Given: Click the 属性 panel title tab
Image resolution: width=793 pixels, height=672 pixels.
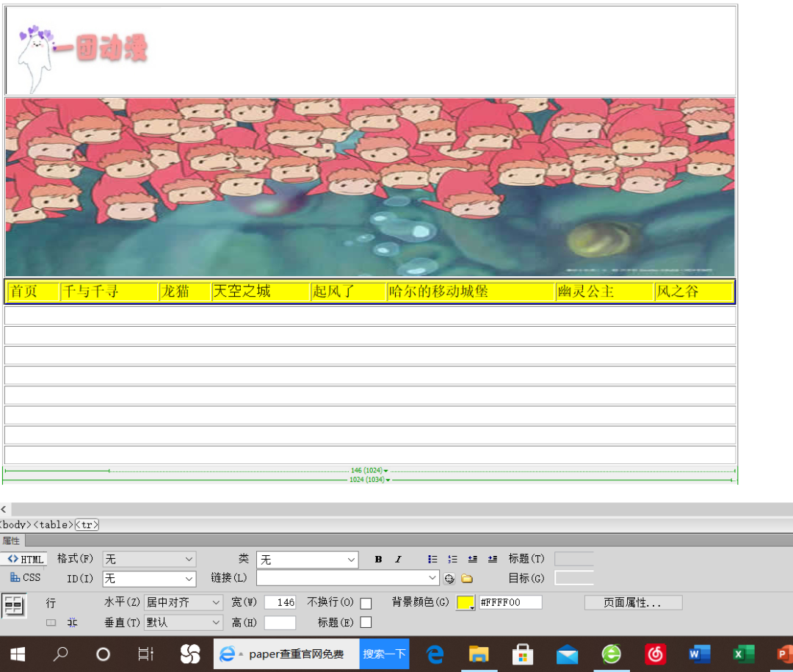Looking at the screenshot, I should (11, 541).
